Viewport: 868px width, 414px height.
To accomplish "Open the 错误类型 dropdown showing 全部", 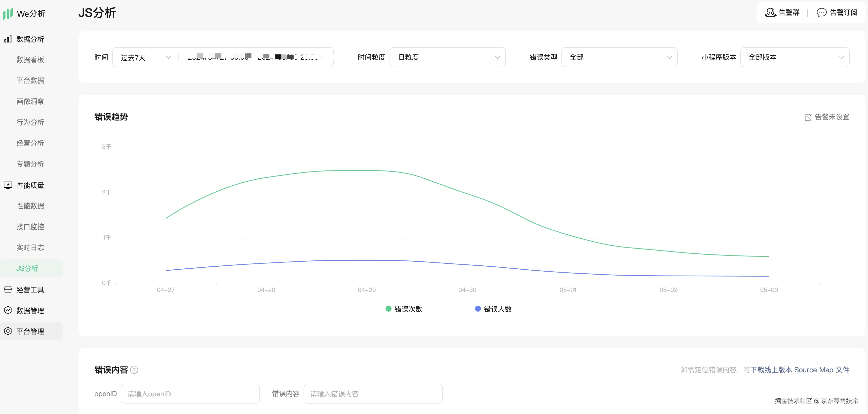I will coord(619,57).
